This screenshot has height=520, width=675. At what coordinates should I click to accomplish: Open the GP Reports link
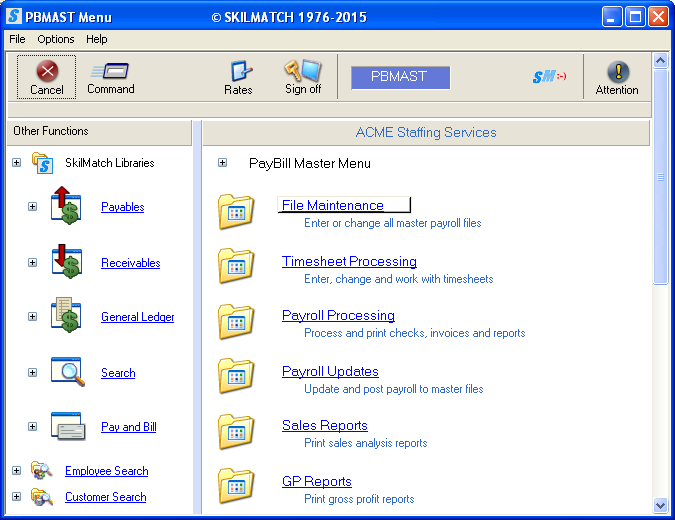(x=316, y=481)
